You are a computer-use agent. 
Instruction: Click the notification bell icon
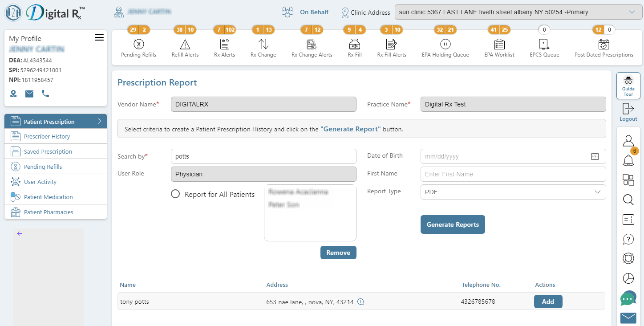coord(628,160)
